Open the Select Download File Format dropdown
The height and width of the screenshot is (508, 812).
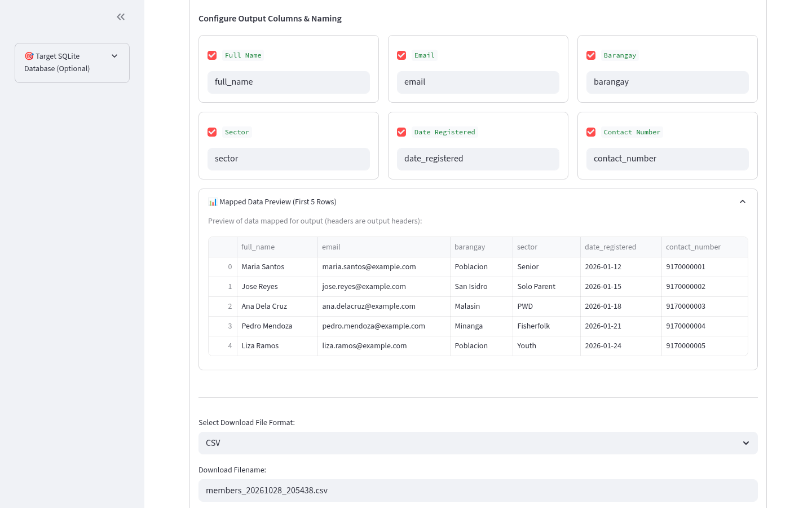tap(478, 443)
